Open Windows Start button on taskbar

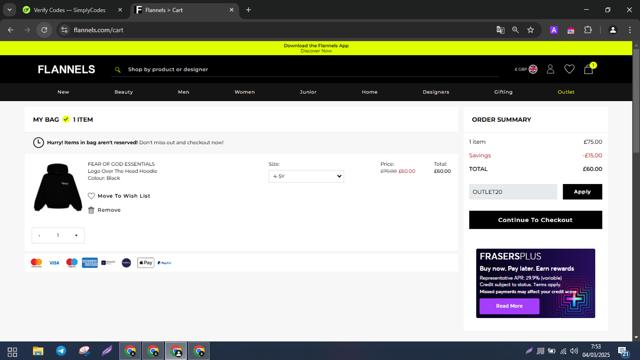[12, 351]
